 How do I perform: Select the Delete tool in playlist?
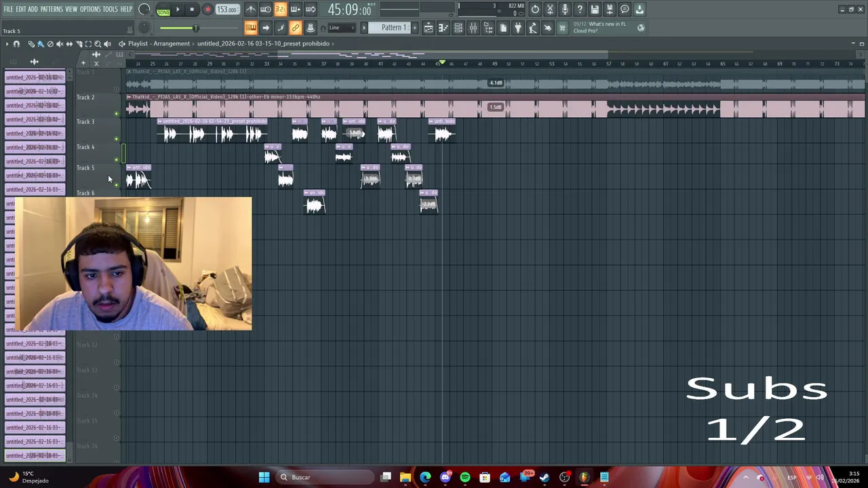click(50, 44)
